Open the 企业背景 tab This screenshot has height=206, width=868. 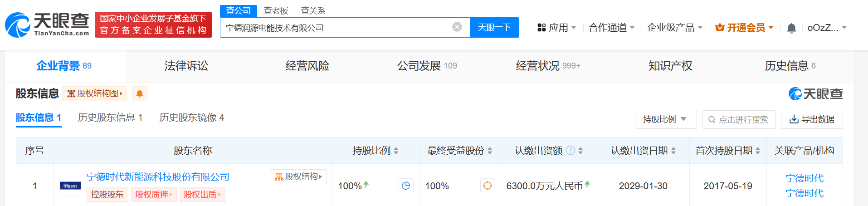click(65, 66)
